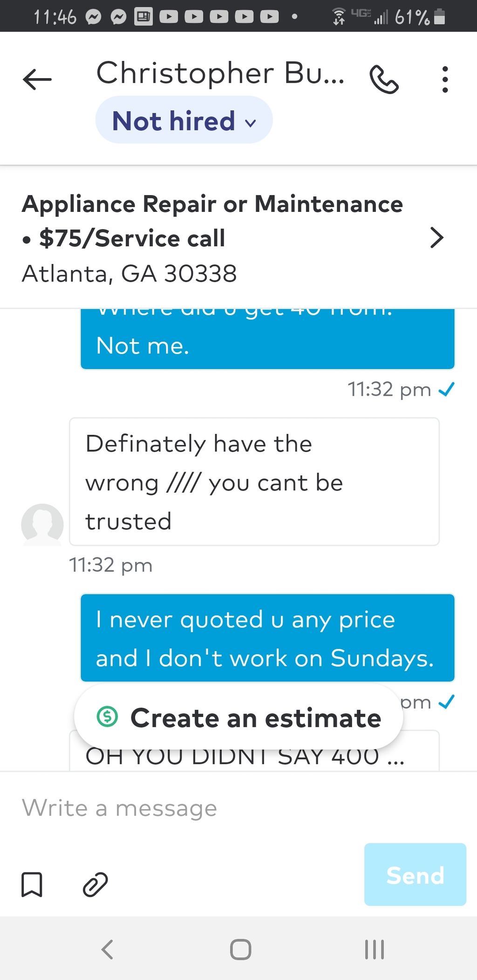This screenshot has height=980, width=477.
Task: Go back using the top-left arrow
Action: pyautogui.click(x=37, y=79)
